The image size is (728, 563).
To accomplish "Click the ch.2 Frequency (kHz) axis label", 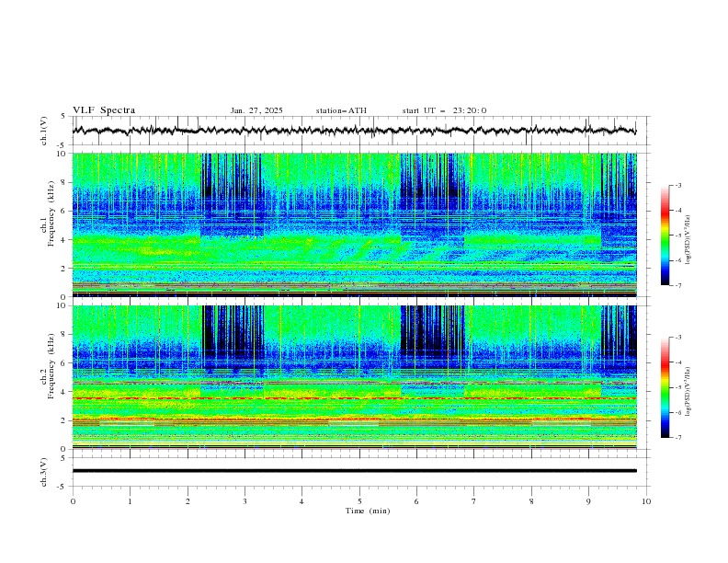I will 47,366.
